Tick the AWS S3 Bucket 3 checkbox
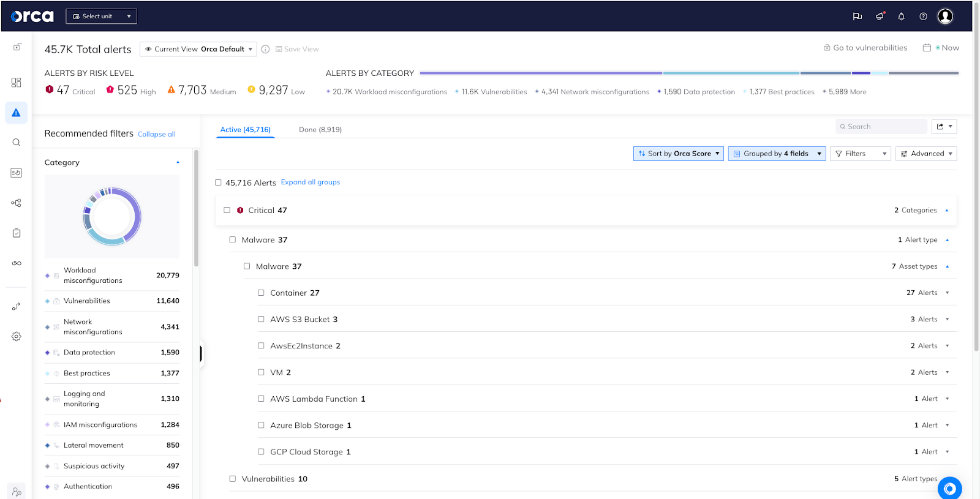The height and width of the screenshot is (499, 980). pos(261,319)
